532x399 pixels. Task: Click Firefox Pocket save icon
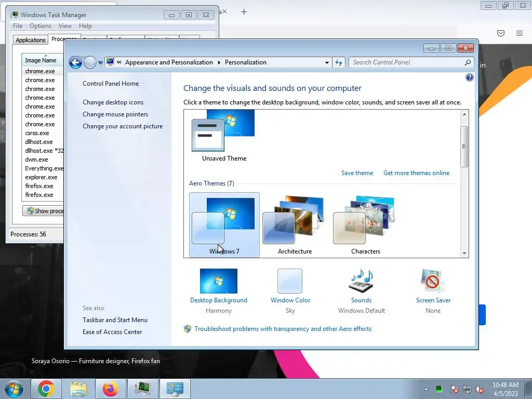(x=501, y=33)
